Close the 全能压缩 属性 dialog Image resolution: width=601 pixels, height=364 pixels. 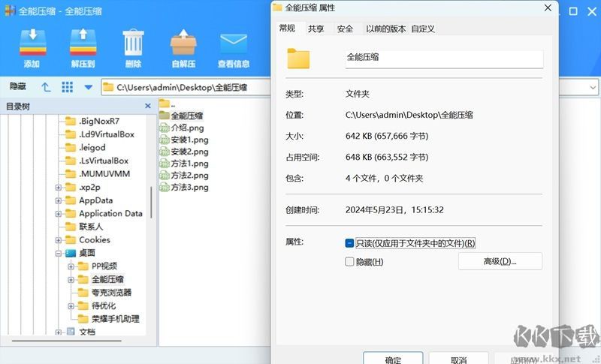click(x=548, y=8)
